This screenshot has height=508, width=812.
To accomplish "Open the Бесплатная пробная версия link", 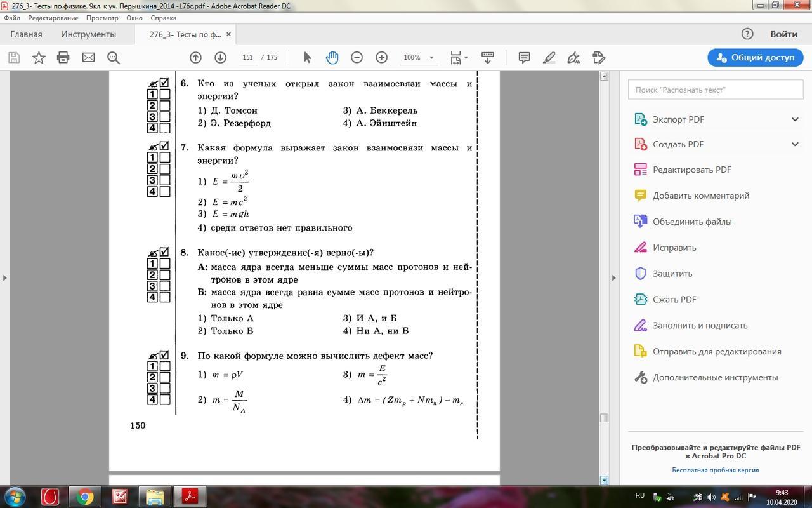I will pos(716,470).
